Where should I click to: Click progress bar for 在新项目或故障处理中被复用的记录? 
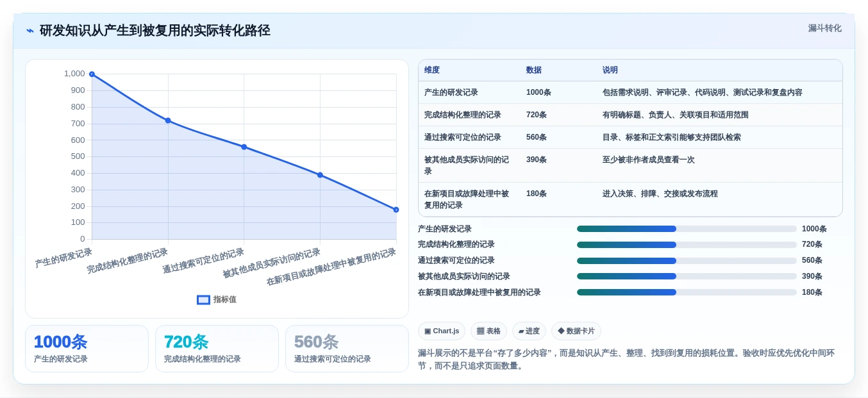[687, 292]
